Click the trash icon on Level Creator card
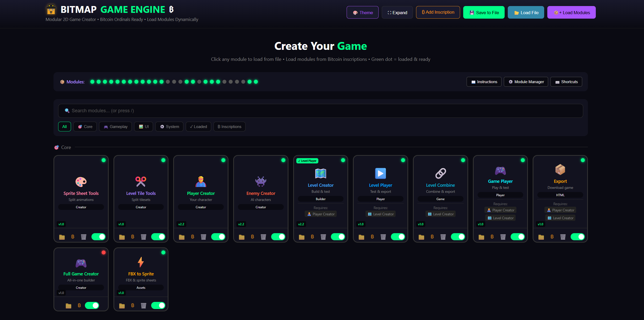This screenshot has width=644, height=320. [323, 237]
